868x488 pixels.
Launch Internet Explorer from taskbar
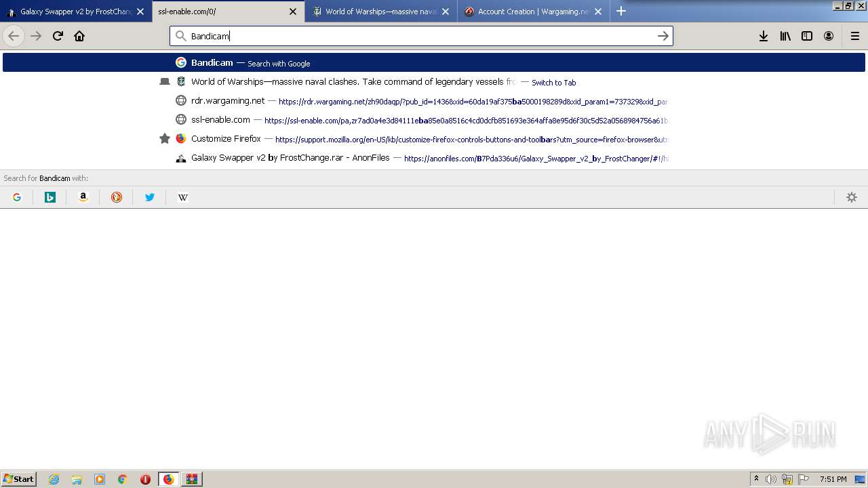[x=54, y=479]
